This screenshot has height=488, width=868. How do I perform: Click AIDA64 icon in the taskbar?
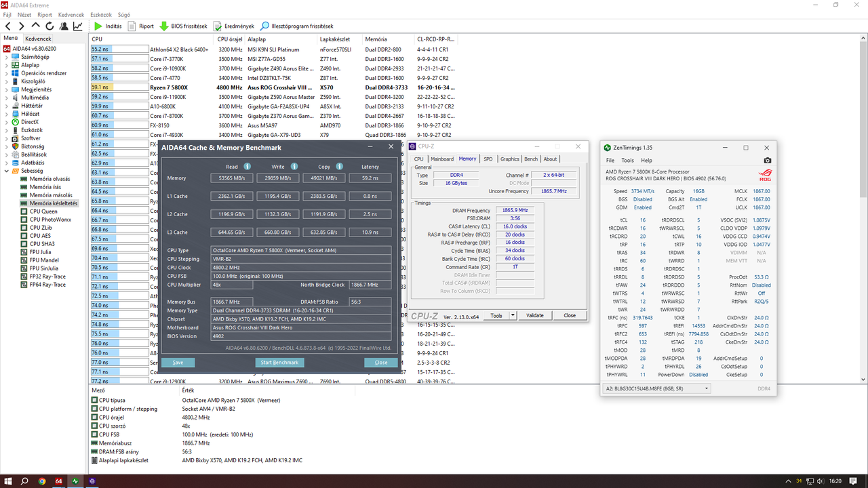click(x=59, y=481)
